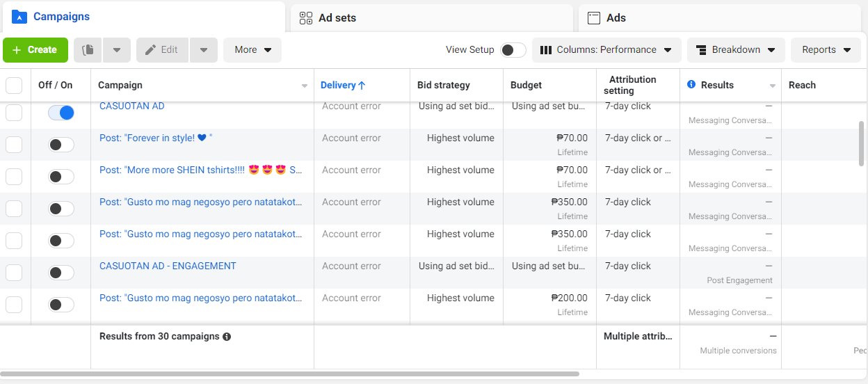The image size is (868, 384).
Task: Check the select-all campaigns header checkbox
Action: pyautogui.click(x=14, y=86)
